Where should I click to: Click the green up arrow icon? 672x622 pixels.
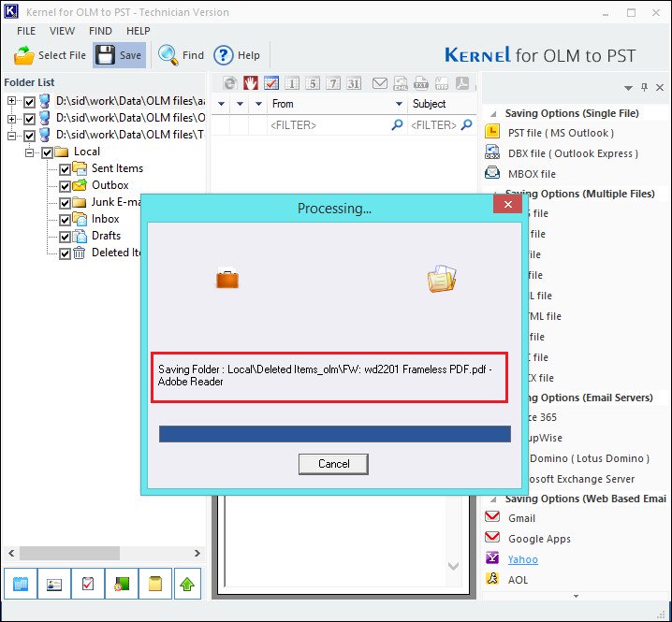[187, 584]
